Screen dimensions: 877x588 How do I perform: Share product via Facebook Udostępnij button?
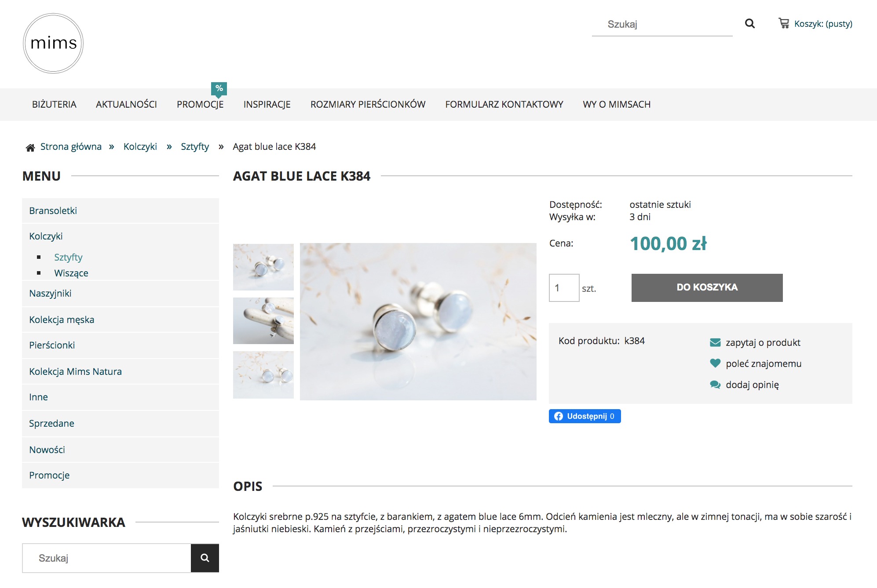pos(585,416)
